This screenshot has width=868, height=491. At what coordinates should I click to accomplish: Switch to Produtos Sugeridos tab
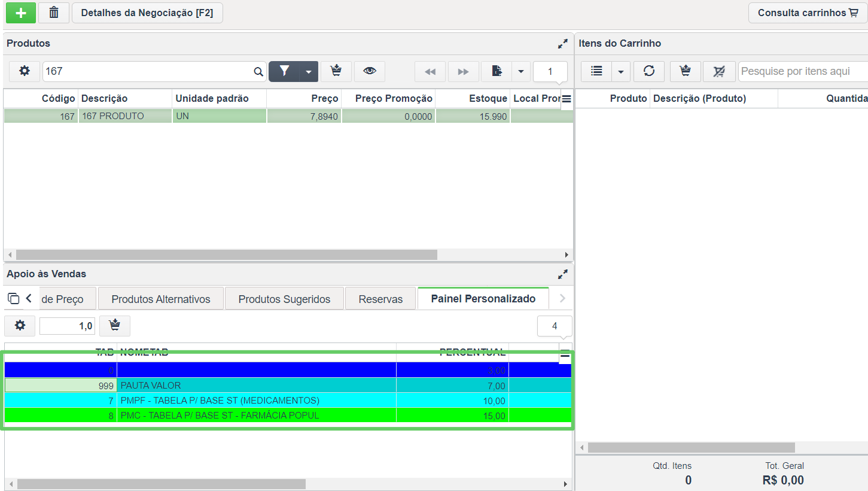point(284,299)
